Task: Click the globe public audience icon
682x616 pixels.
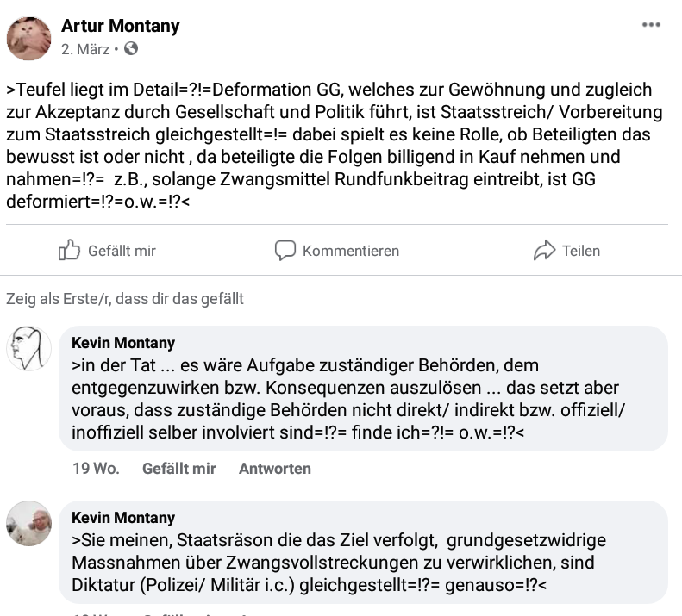Action: pos(131,48)
